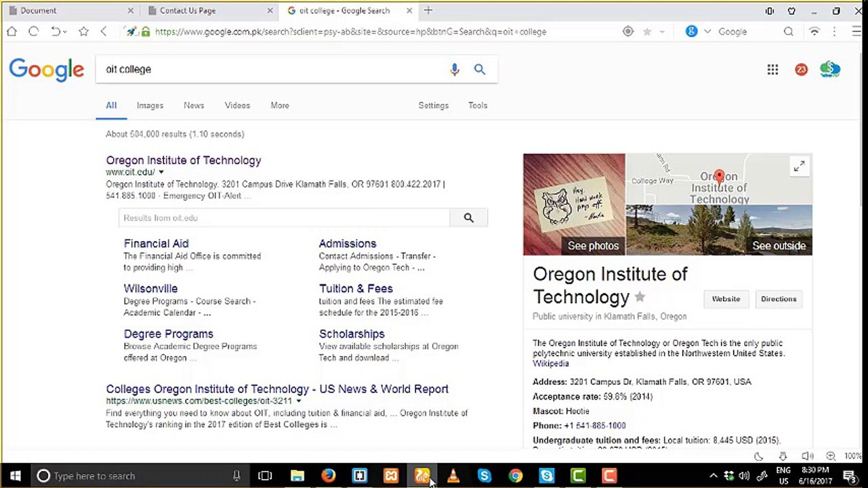Expand the map with the expand icon
Viewport: 868px width, 488px height.
coord(800,166)
